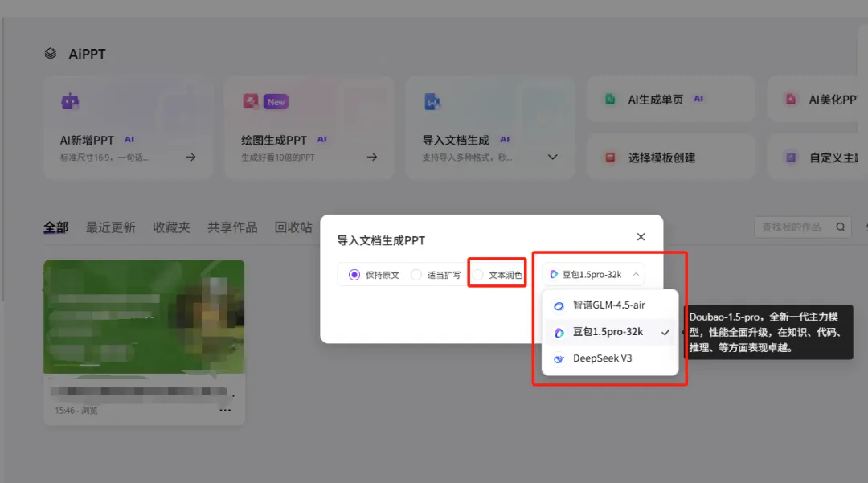
Task: Click the purple icon beside 自定义主题
Action: (x=791, y=158)
